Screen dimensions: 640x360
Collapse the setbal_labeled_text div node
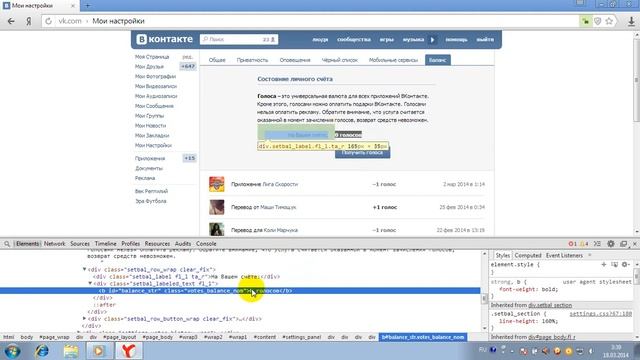[90, 283]
